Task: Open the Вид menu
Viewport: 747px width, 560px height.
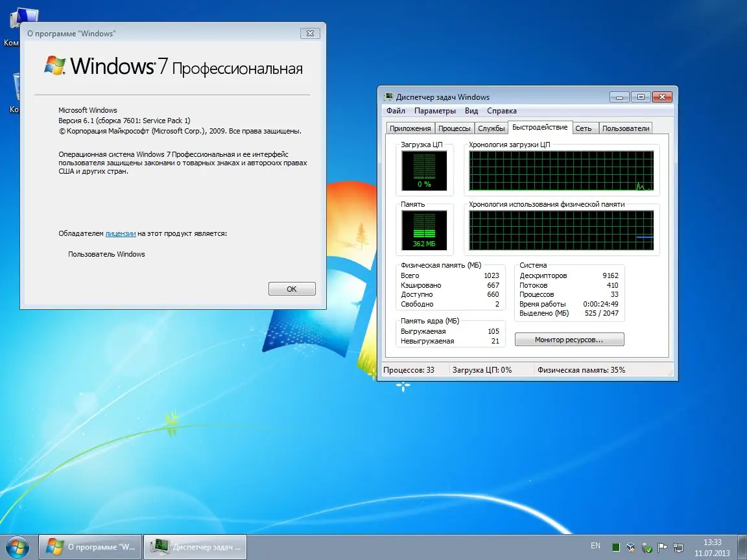Action: tap(471, 110)
